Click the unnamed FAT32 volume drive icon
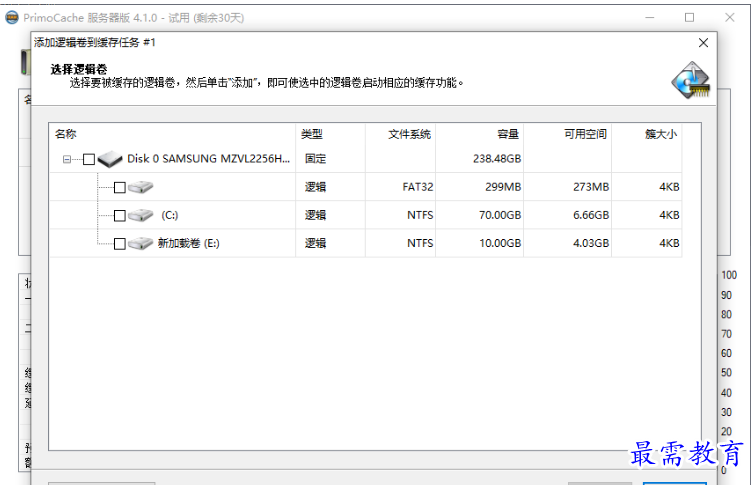The width and height of the screenshot is (752, 485). pyautogui.click(x=141, y=187)
